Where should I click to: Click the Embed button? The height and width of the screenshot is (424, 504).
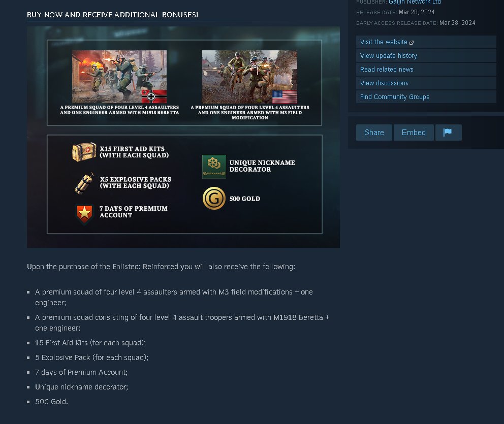414,133
